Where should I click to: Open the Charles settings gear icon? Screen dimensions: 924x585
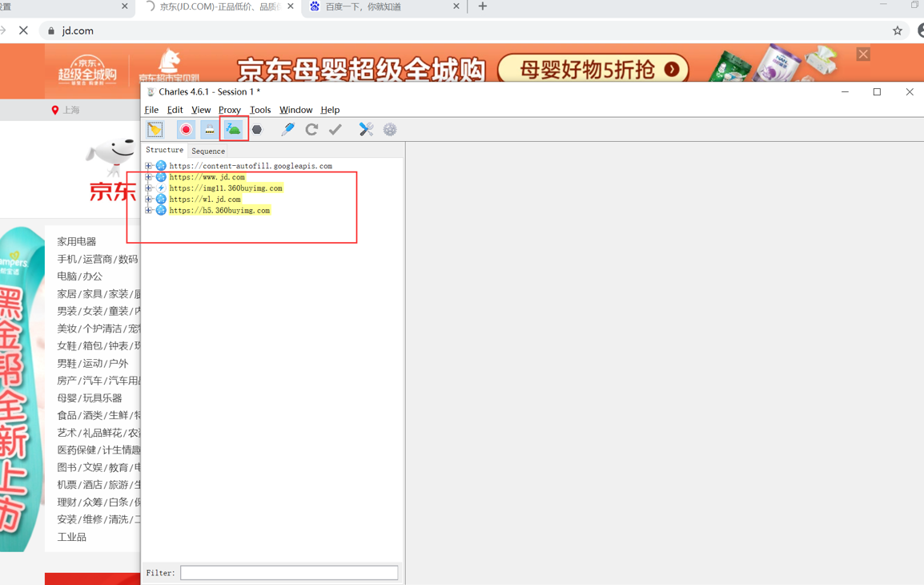pos(390,130)
